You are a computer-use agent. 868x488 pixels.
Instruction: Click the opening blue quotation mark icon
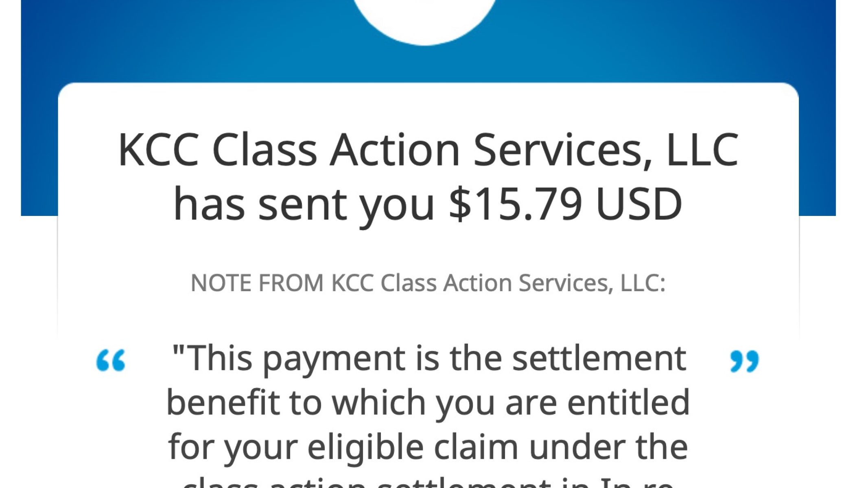click(x=111, y=360)
